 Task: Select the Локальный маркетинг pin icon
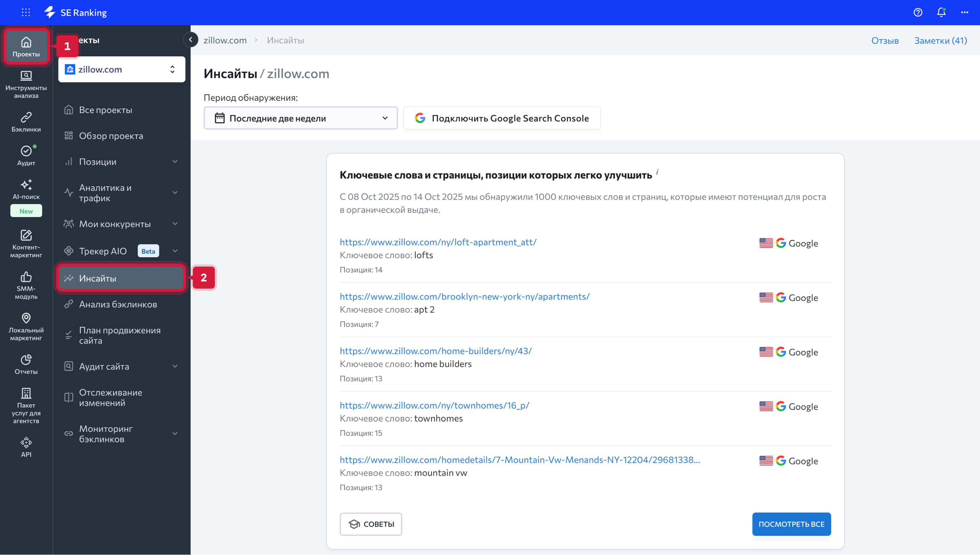pos(26,318)
